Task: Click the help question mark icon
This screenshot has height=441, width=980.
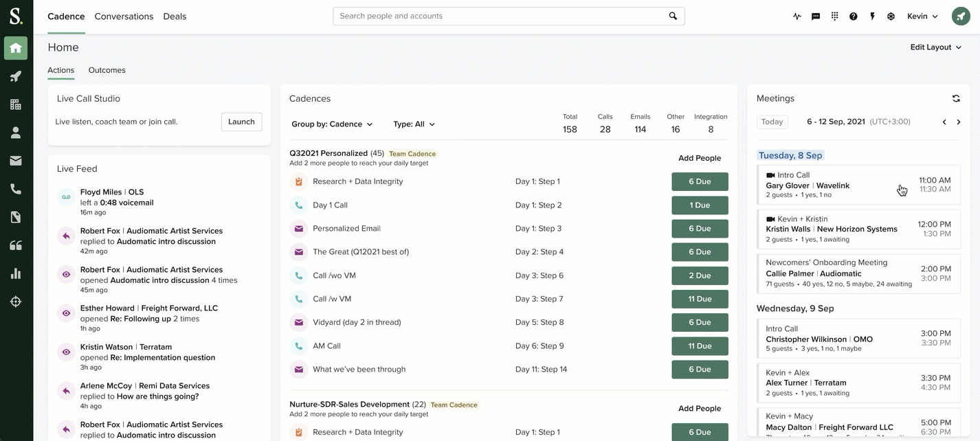Action: [853, 16]
